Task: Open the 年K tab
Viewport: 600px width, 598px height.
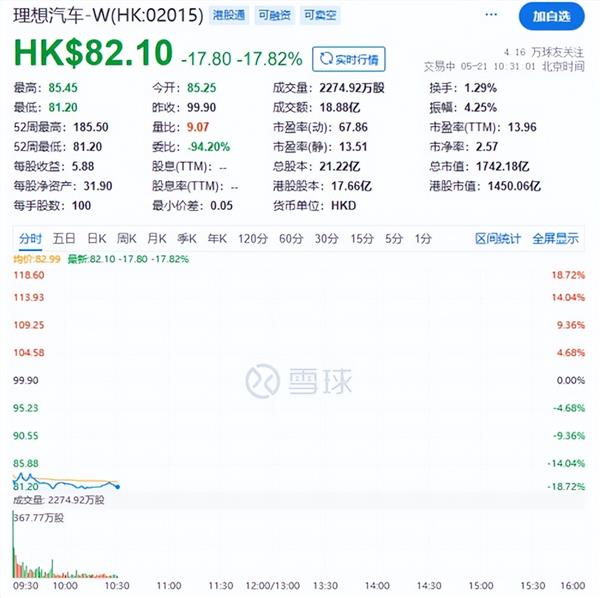Action: [x=216, y=238]
